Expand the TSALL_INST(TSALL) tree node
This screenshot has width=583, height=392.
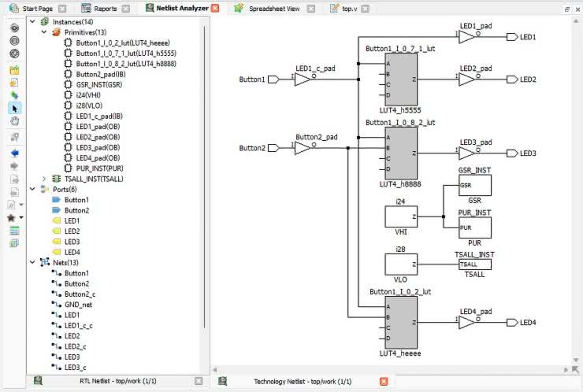(x=44, y=179)
